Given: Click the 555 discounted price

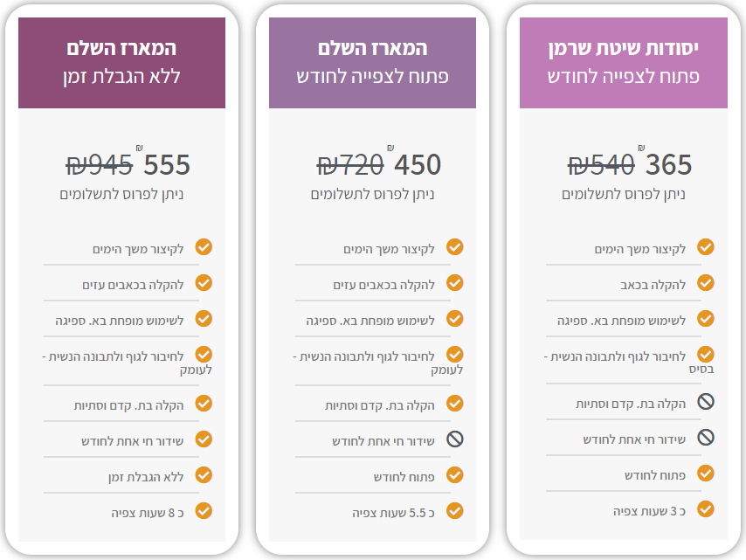Looking at the screenshot, I should click(x=167, y=165).
